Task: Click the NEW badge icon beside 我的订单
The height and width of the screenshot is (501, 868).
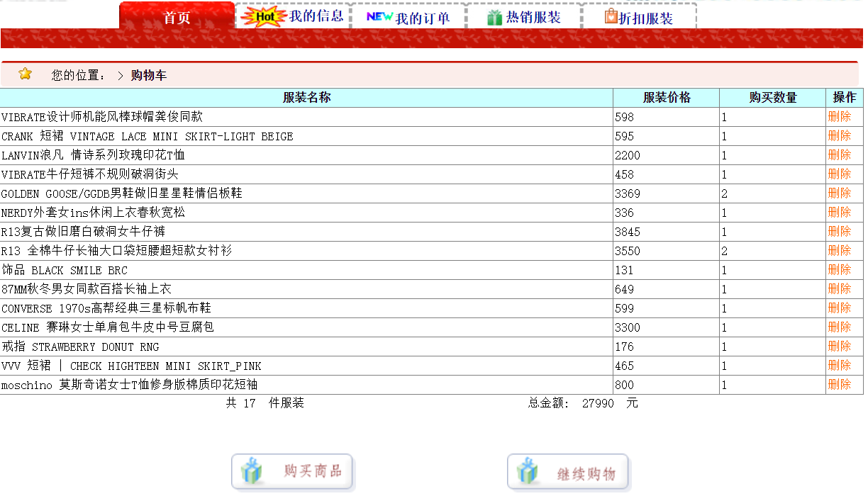Action: click(x=379, y=16)
